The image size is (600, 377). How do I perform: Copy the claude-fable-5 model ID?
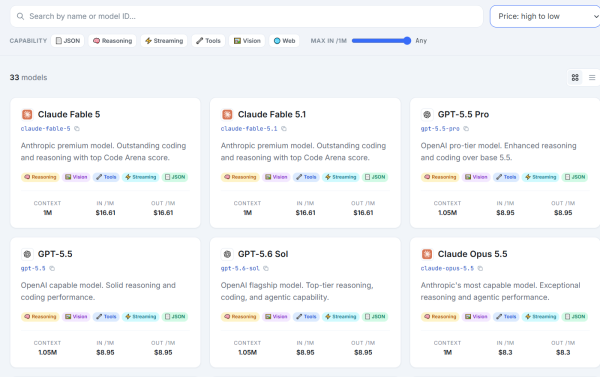pos(77,129)
